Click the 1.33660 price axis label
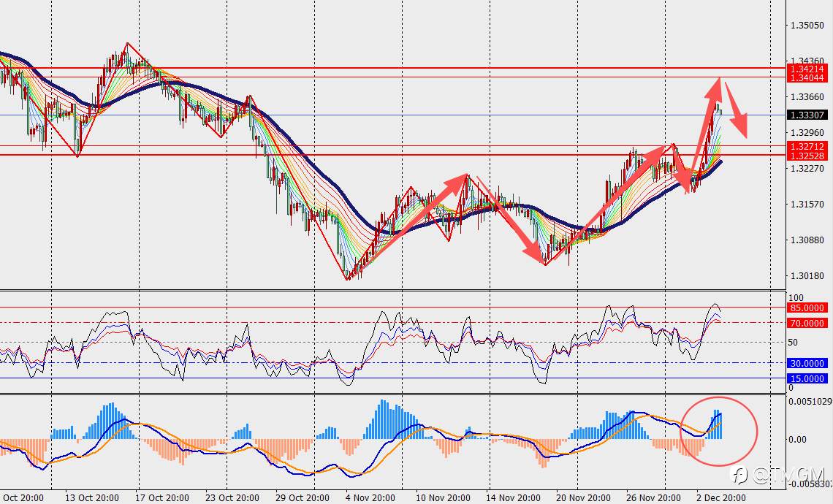Viewport: 833px width, 504px height. click(x=807, y=97)
